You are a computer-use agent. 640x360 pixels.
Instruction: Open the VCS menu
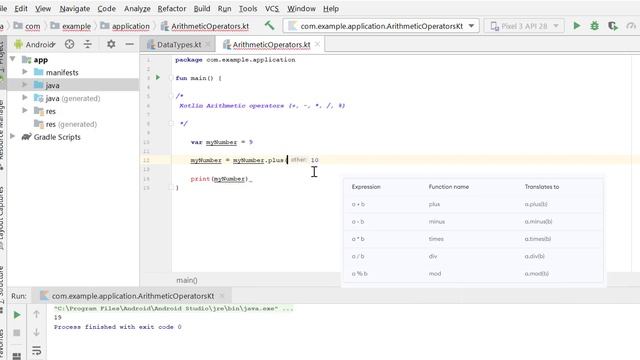tap(272, 9)
